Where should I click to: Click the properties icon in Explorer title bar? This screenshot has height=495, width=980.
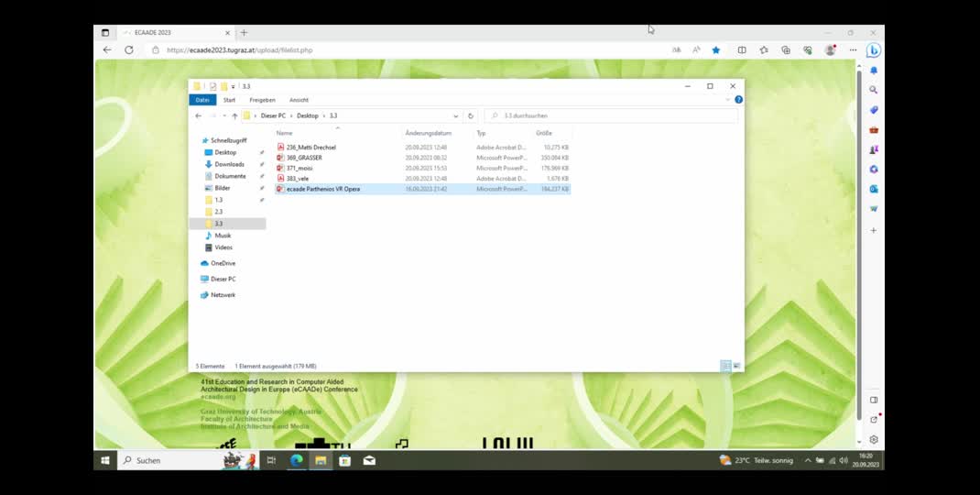coord(213,86)
